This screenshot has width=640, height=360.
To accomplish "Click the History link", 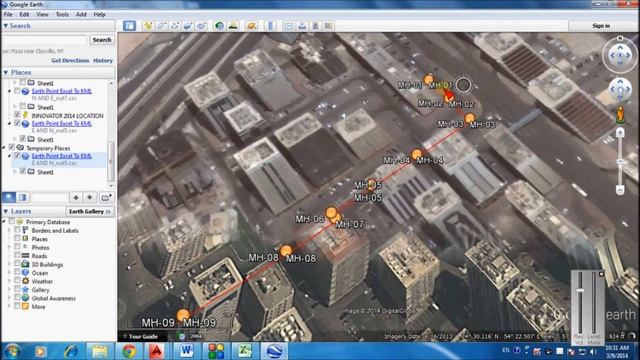I will (x=103, y=60).
